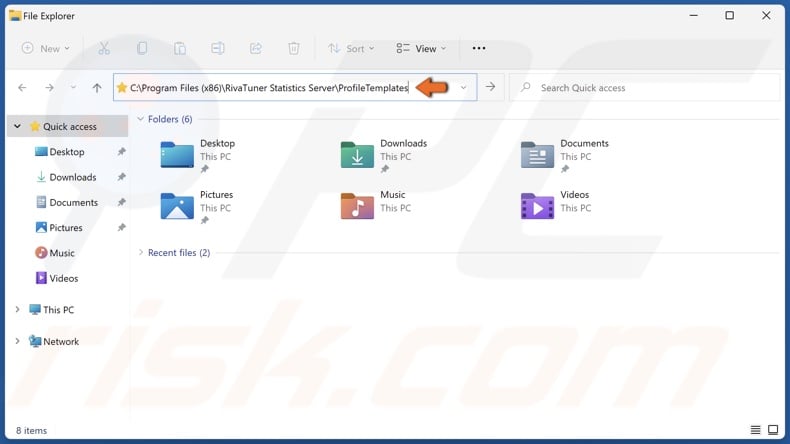Viewport: 790px width, 444px height.
Task: Open the See more three-dots menu
Action: point(479,48)
